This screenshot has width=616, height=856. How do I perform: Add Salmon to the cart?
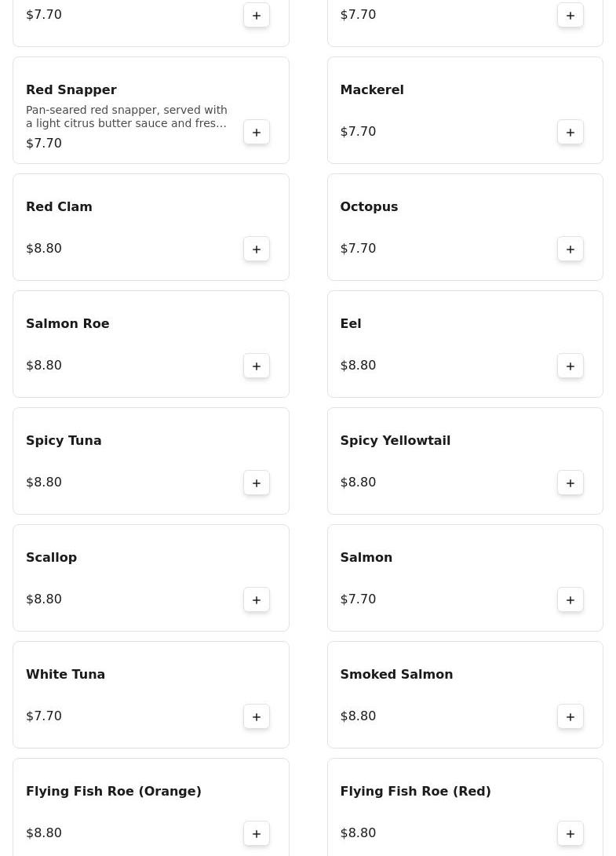570,599
